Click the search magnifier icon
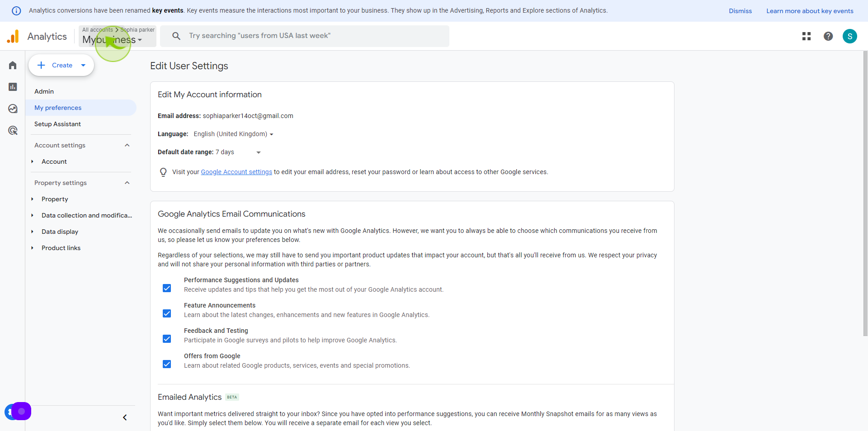Screen dimensions: 868x431 click(176, 36)
